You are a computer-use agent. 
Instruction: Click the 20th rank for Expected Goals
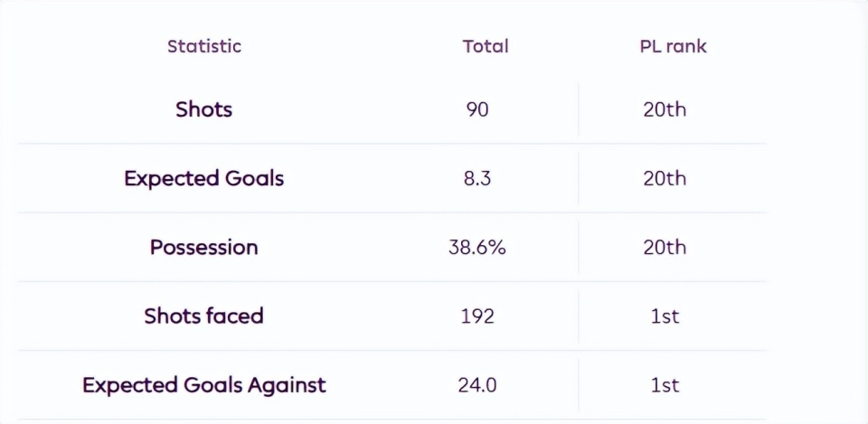pos(665,178)
